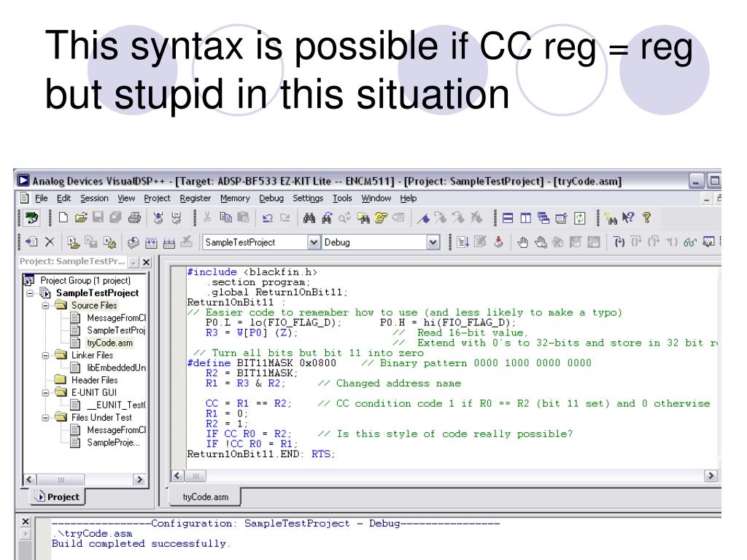The width and height of the screenshot is (747, 560).
Task: Collapse the Files Under Test folder
Action: [x=45, y=418]
